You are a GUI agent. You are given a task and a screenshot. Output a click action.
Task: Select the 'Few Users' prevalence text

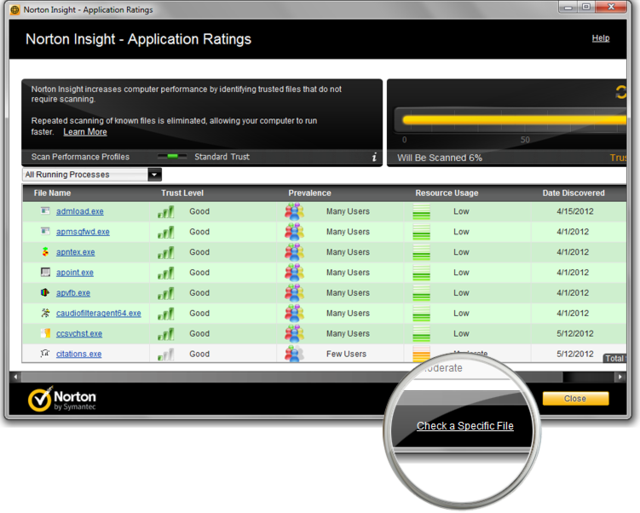coord(346,354)
